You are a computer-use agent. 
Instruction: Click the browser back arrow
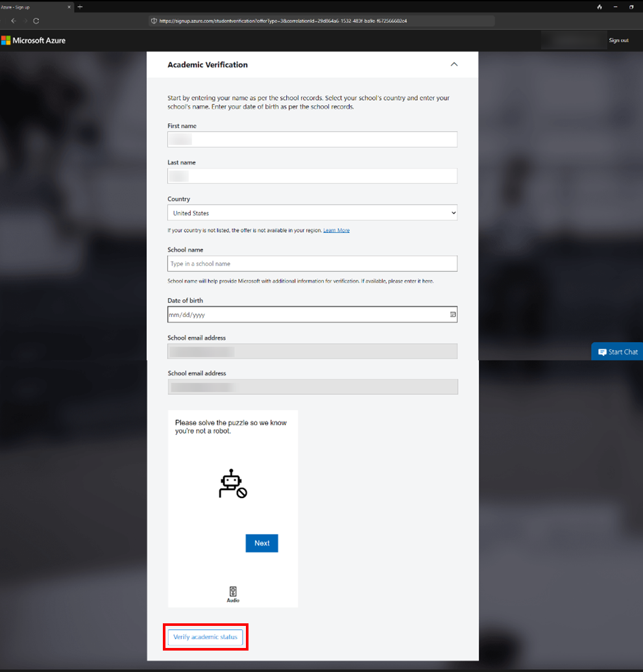(13, 21)
